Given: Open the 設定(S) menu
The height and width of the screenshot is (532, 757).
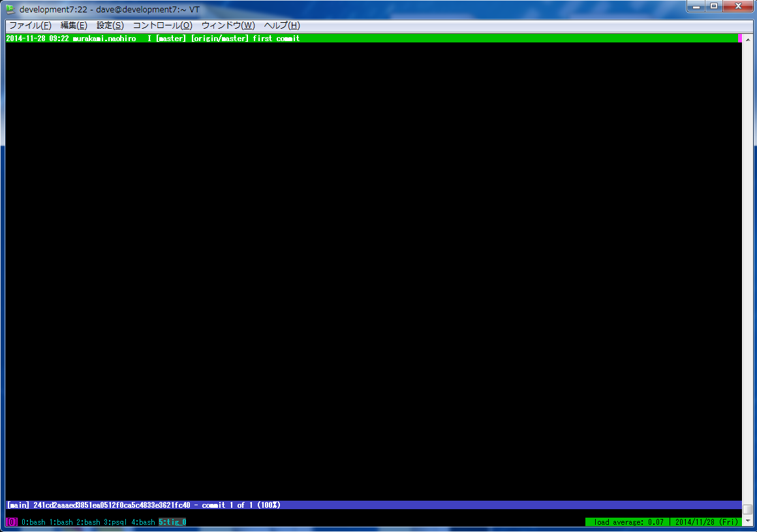Looking at the screenshot, I should pos(110,25).
